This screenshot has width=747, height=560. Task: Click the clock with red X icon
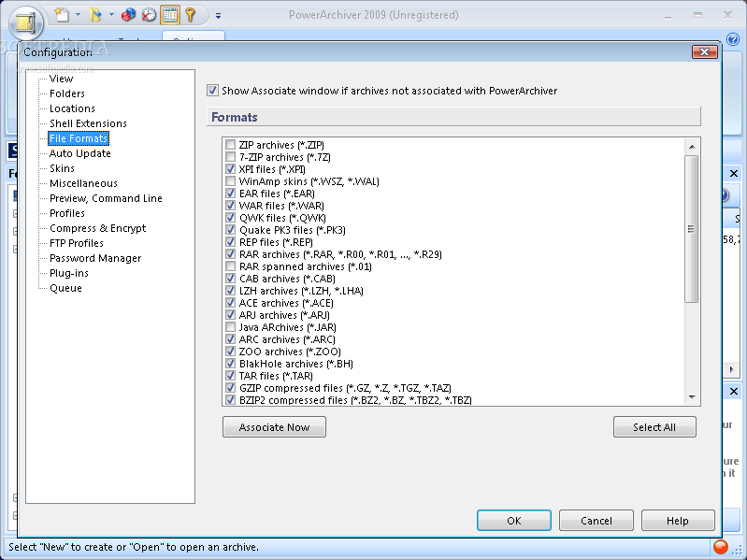pos(149,15)
